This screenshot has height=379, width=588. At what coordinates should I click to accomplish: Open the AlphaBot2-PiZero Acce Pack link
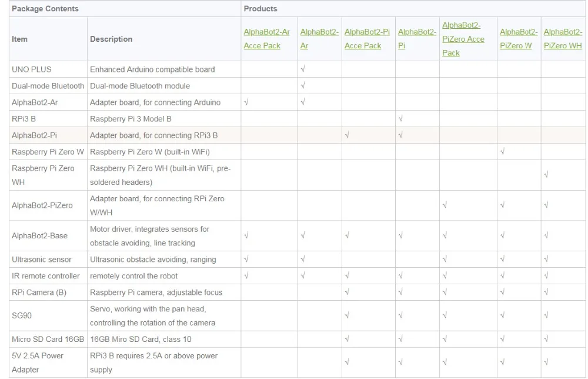[463, 39]
